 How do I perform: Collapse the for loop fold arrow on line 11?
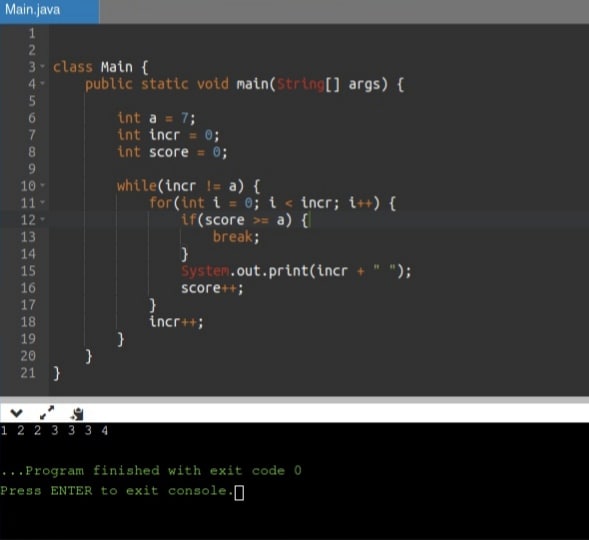point(42,202)
